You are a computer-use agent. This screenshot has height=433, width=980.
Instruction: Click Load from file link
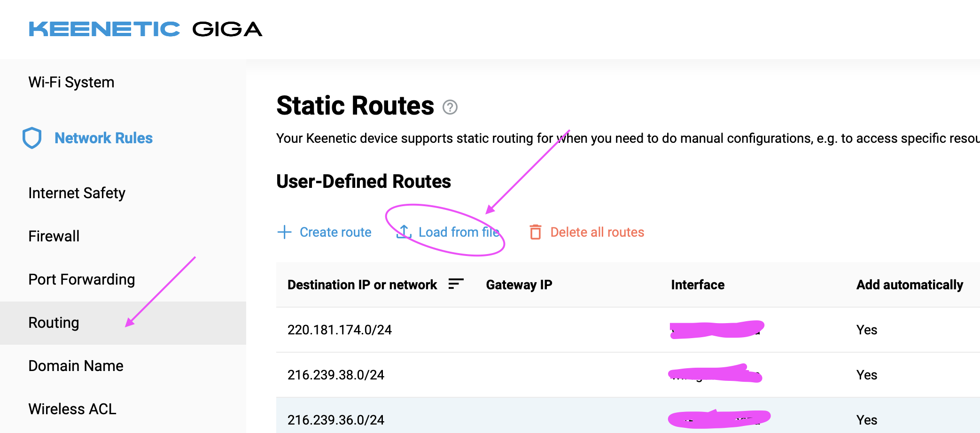[459, 232]
